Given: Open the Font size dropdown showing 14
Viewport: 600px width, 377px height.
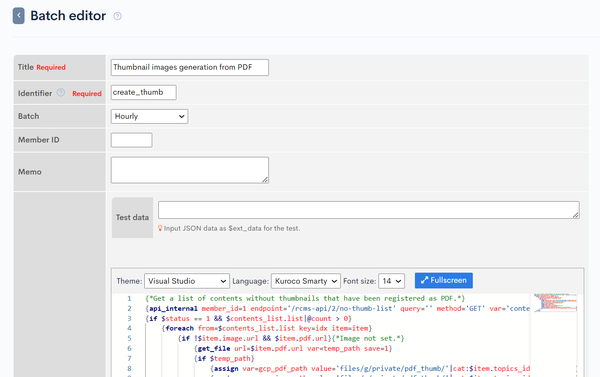Looking at the screenshot, I should pyautogui.click(x=391, y=281).
